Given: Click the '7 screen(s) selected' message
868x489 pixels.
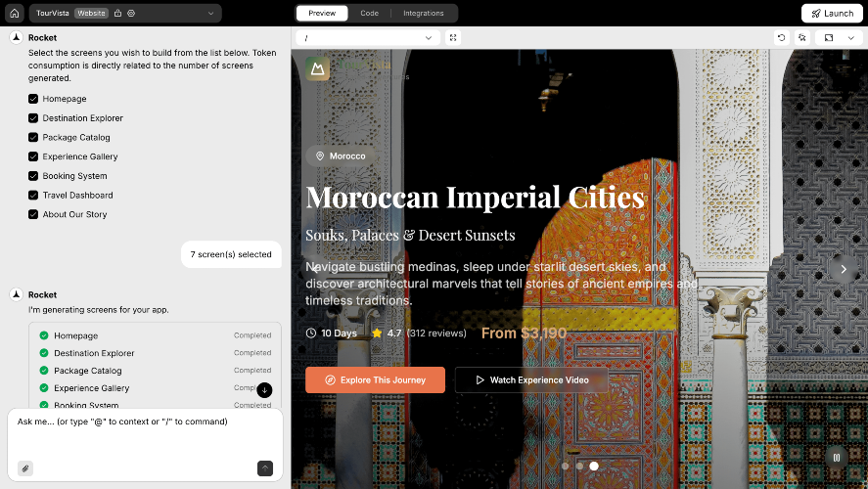Looking at the screenshot, I should tap(231, 254).
